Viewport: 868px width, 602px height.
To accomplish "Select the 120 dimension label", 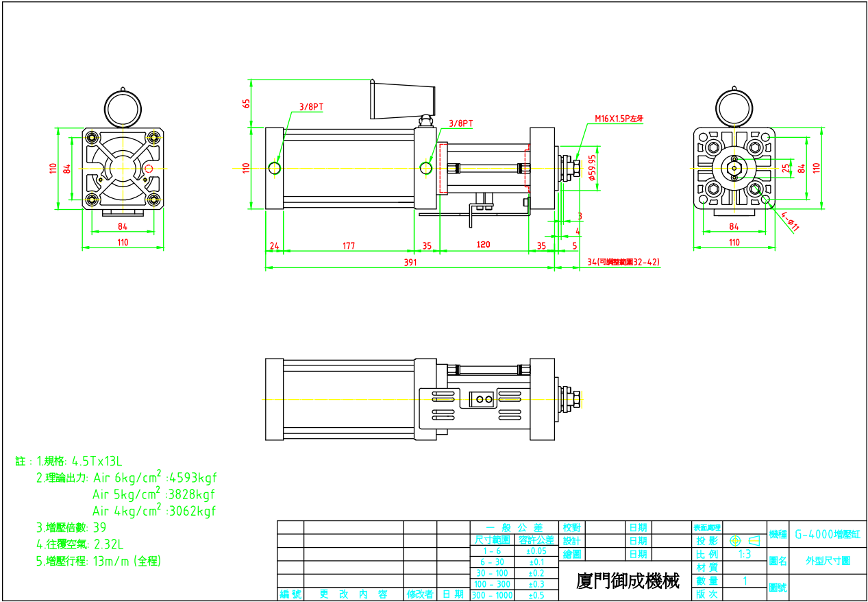I will (483, 245).
